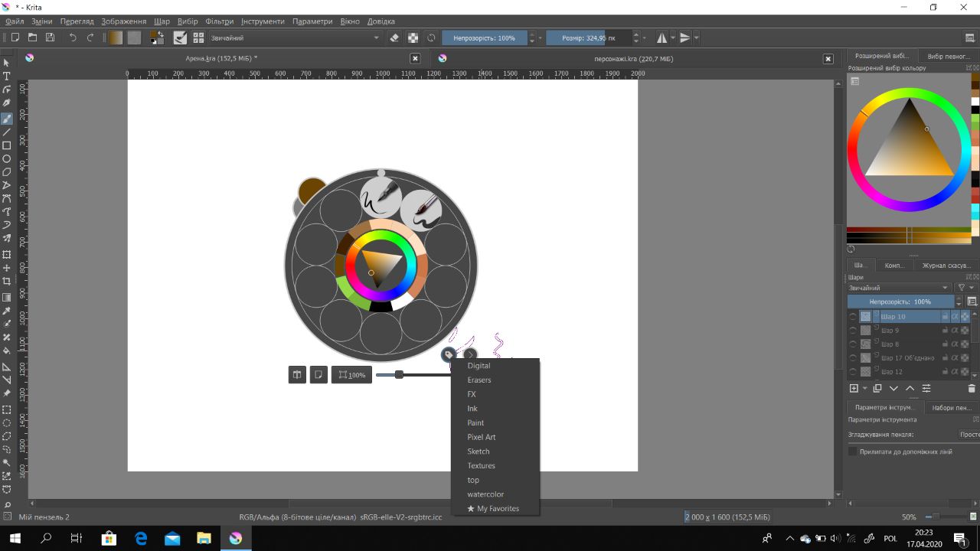Open the Фільтри menu
The width and height of the screenshot is (980, 551).
pos(220,21)
